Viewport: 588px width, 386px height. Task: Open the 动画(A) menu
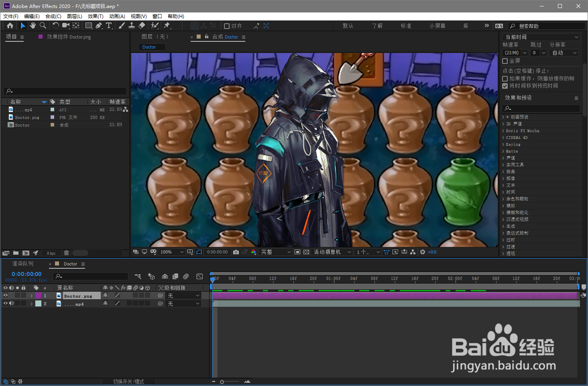click(x=117, y=16)
